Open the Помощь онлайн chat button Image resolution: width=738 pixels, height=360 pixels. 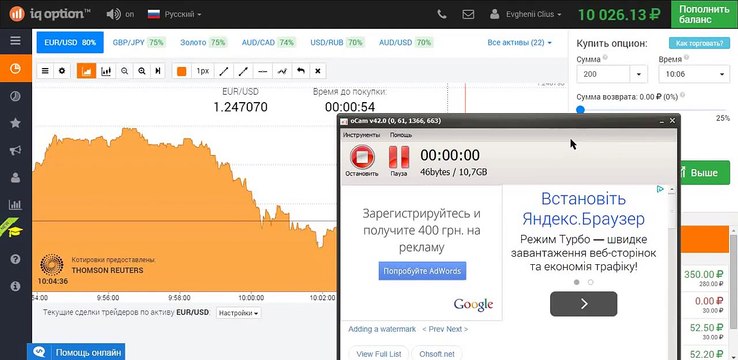(x=77, y=352)
